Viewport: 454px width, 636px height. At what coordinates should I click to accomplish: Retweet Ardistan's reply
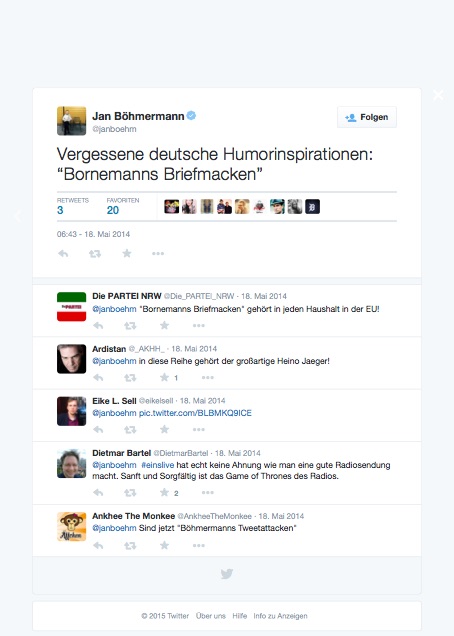click(x=130, y=378)
